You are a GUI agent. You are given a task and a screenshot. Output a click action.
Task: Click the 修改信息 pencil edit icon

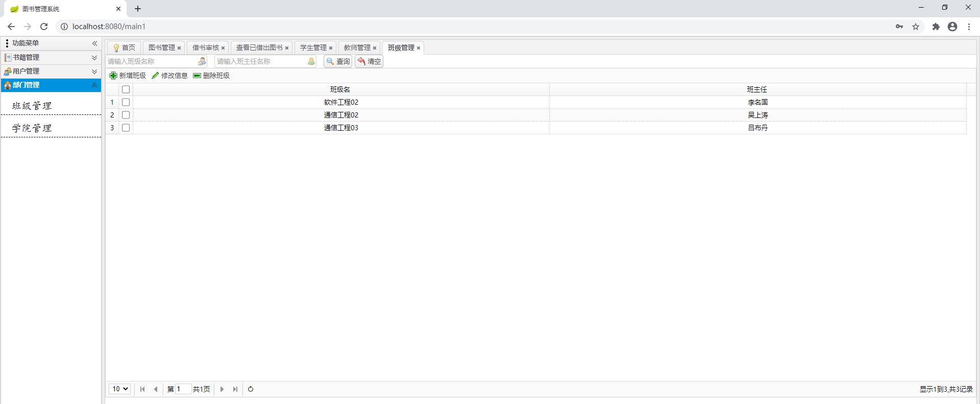click(155, 76)
